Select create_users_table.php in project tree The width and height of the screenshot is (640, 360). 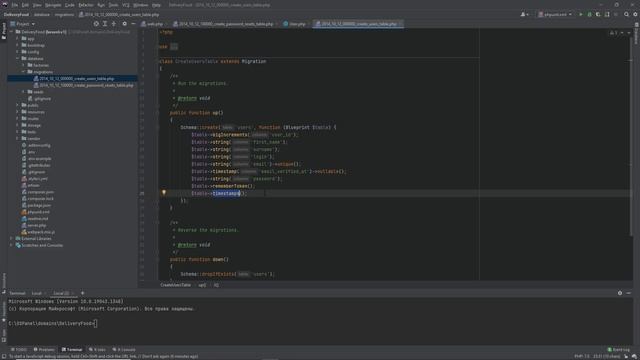[x=74, y=78]
